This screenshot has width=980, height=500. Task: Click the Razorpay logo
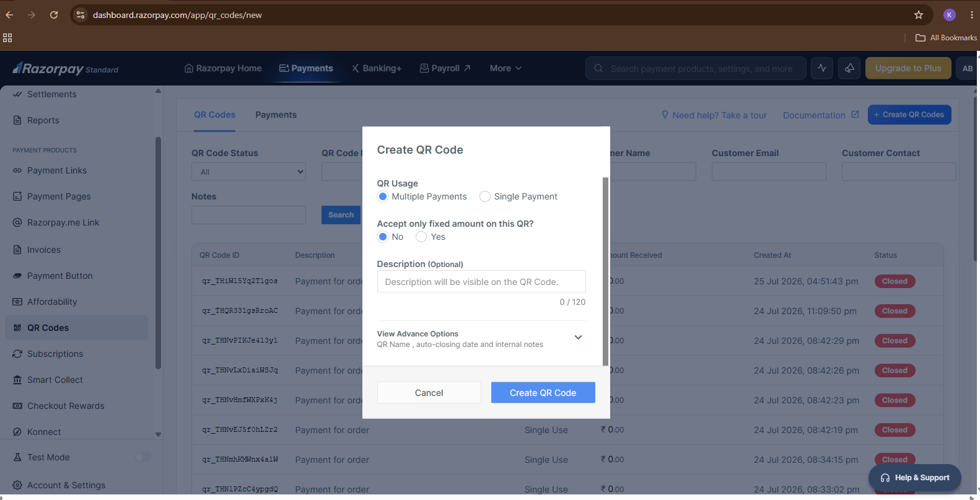point(66,68)
